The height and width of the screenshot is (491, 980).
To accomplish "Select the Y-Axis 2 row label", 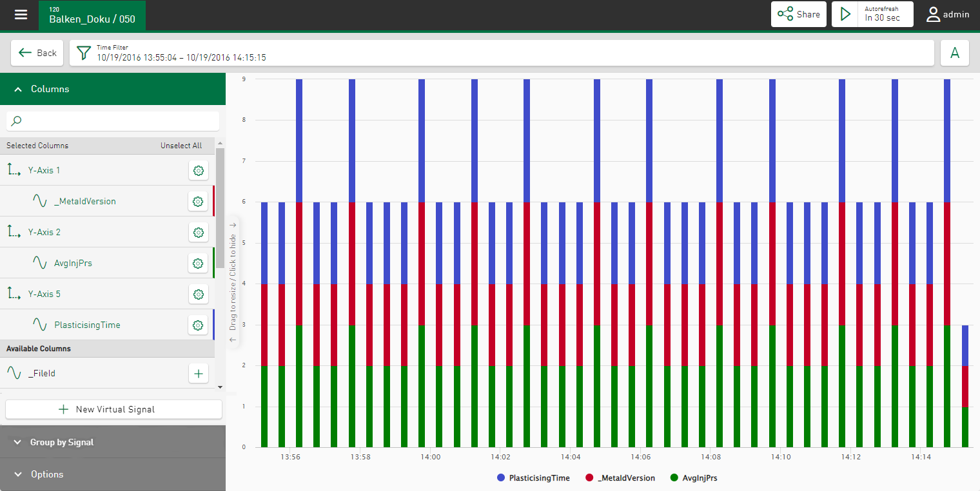I will pos(44,232).
